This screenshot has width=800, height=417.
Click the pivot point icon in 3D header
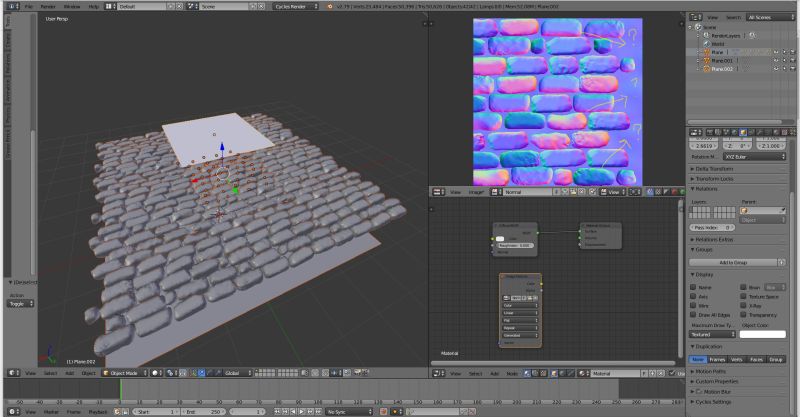170,373
